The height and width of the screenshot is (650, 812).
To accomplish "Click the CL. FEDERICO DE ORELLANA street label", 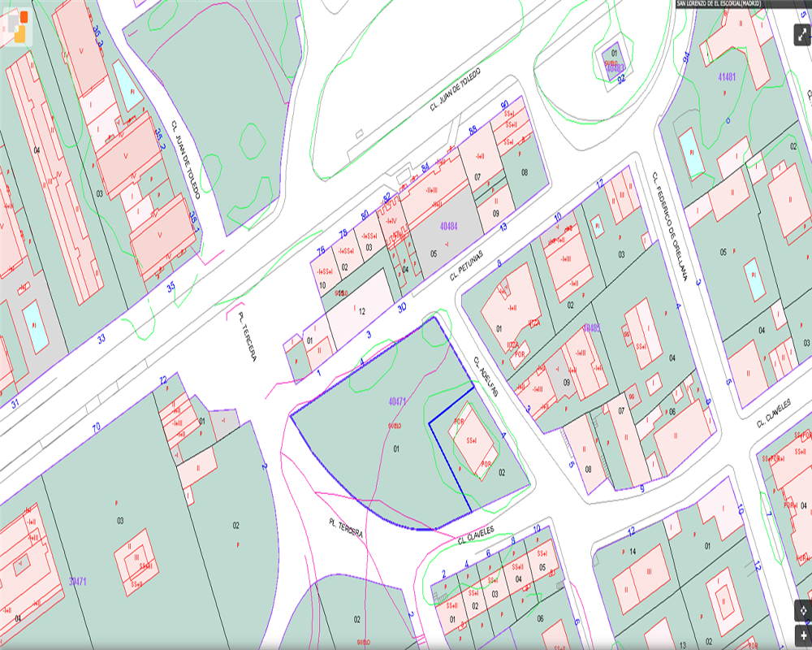I will coord(669,226).
